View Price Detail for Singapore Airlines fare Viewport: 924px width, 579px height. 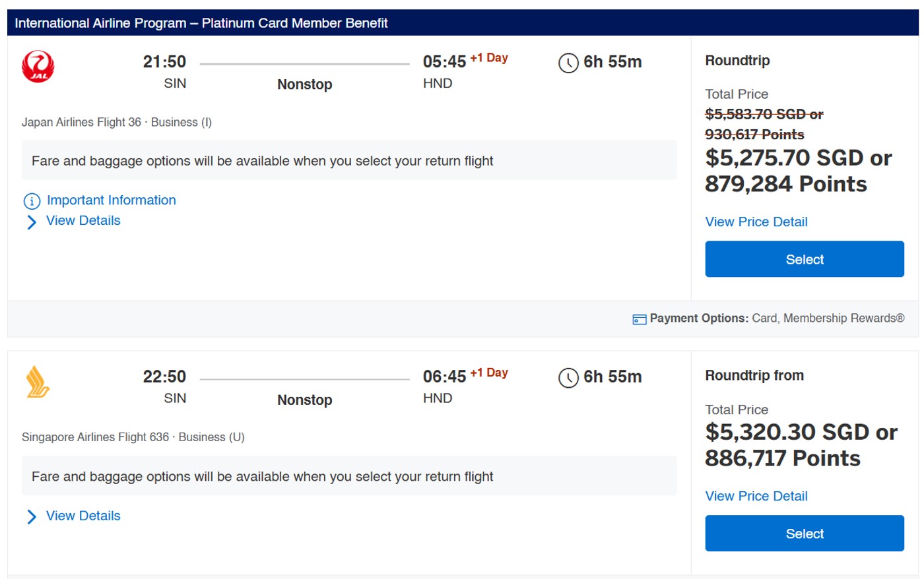coord(756,497)
